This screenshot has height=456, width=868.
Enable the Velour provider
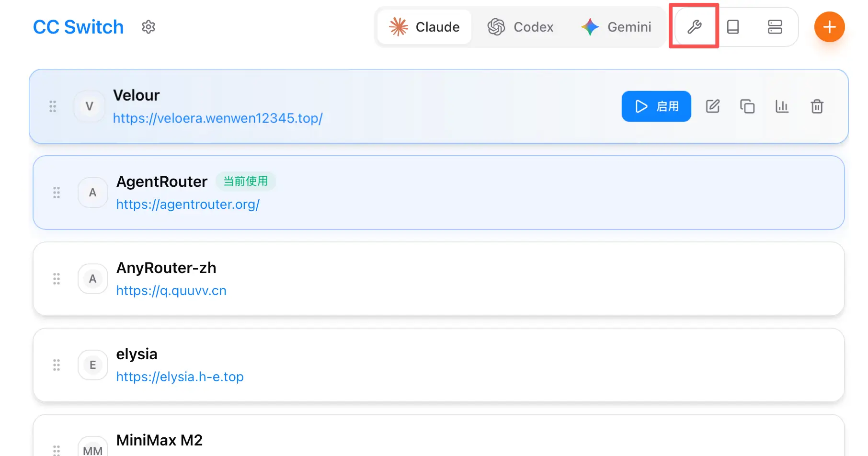point(656,106)
